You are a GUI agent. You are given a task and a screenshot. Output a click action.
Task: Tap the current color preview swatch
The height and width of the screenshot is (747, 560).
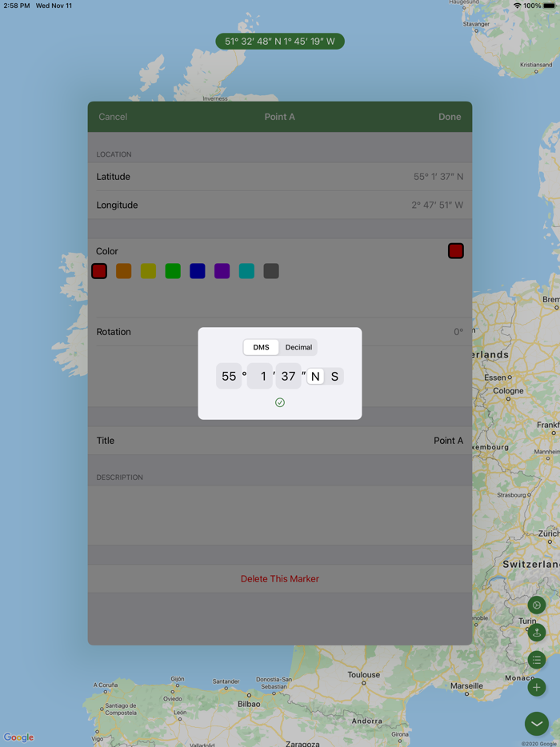[x=456, y=251]
